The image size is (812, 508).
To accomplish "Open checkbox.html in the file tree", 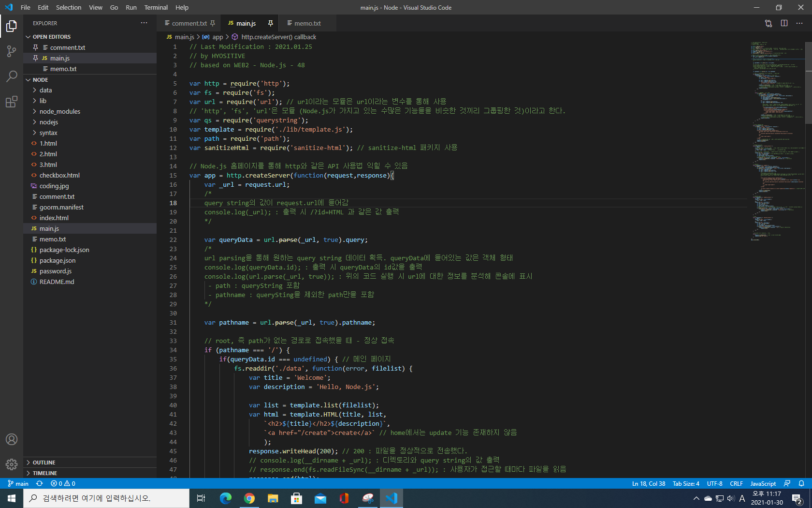I will [90, 175].
